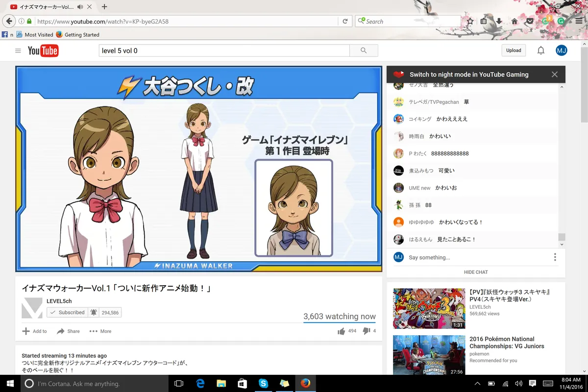Screen dimensions: 588x392
Task: Open Most Visited bookmarks folder
Action: [x=34, y=35]
